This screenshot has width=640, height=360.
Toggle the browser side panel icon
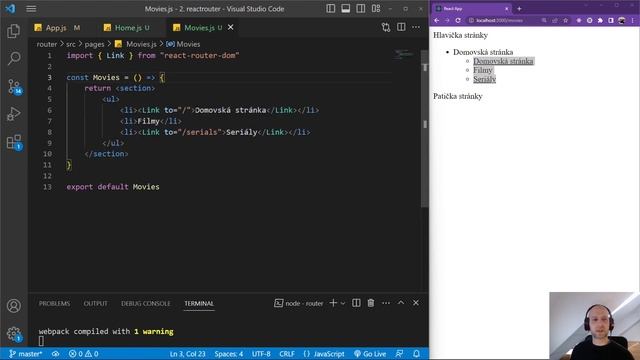[611, 20]
